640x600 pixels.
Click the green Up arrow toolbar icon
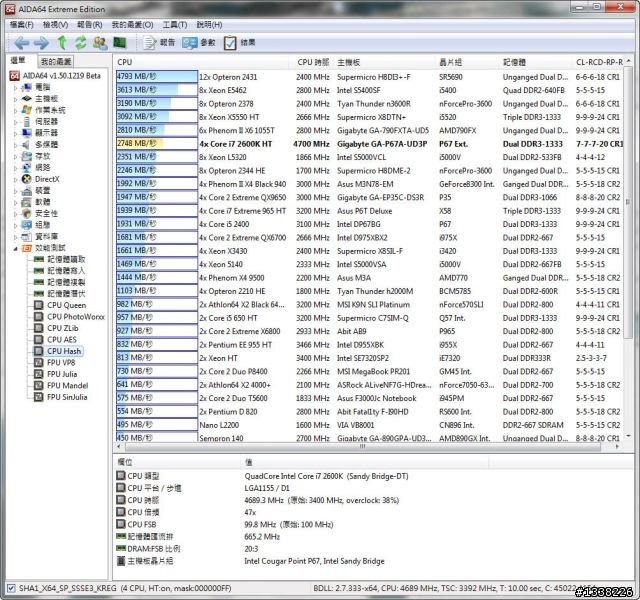click(x=62, y=42)
